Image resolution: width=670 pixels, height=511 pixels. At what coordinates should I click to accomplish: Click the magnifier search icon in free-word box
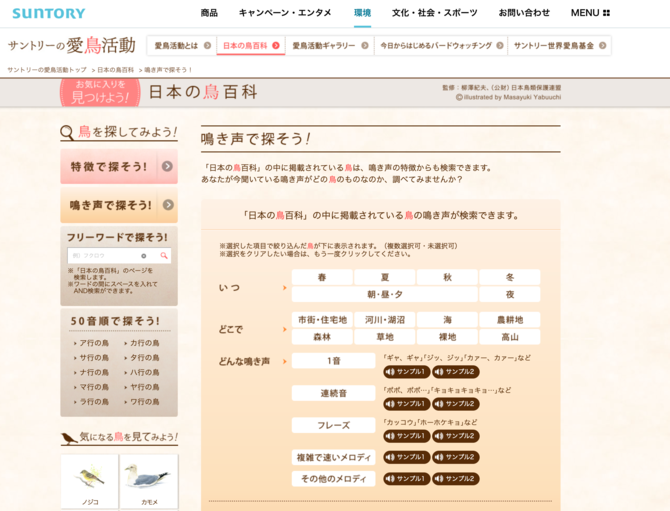pyautogui.click(x=165, y=256)
